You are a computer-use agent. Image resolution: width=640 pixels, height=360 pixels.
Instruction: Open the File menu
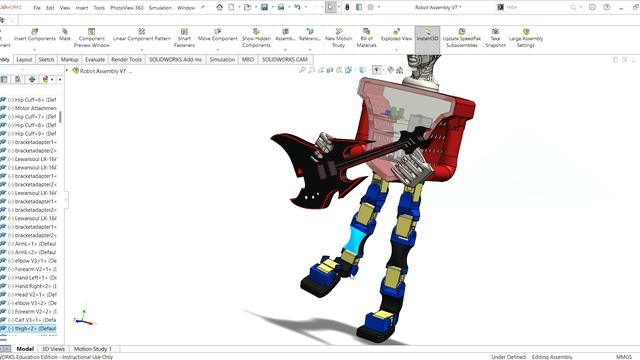point(37,7)
